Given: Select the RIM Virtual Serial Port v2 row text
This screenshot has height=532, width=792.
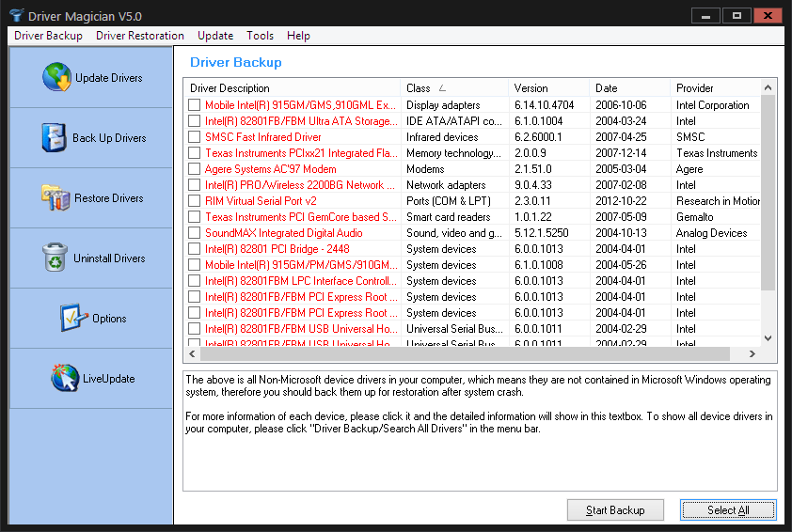Looking at the screenshot, I should (261, 201).
